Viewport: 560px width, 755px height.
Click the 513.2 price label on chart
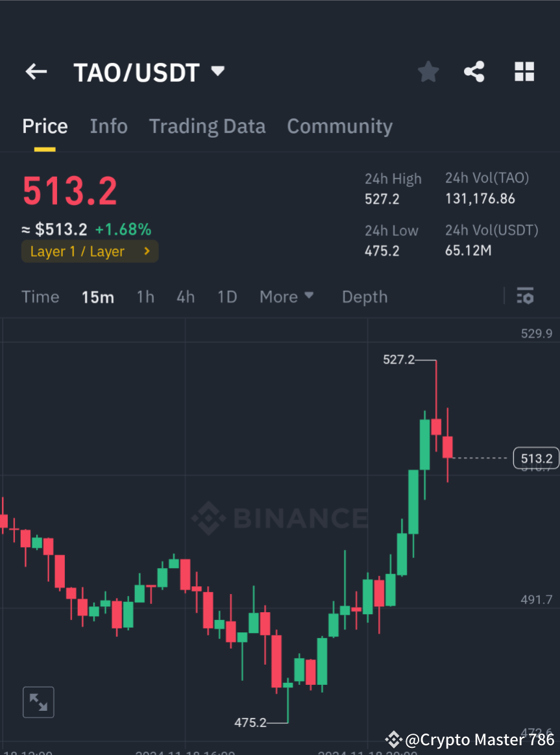pos(537,458)
